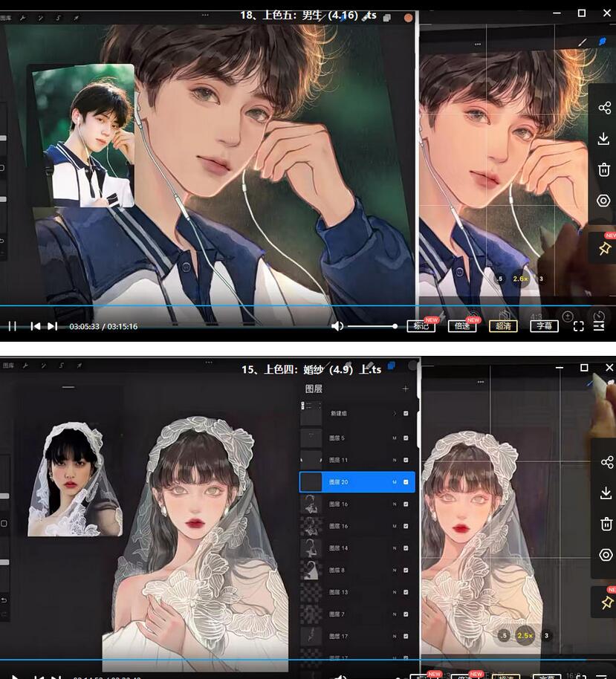This screenshot has width=616, height=679.
Task: Open blend mode N of 图层 13
Action: coord(395,592)
